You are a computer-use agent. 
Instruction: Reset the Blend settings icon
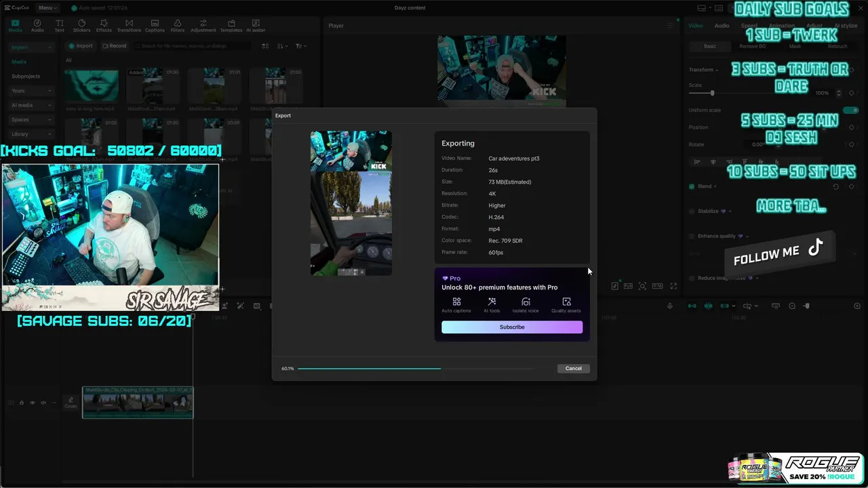pos(836,186)
